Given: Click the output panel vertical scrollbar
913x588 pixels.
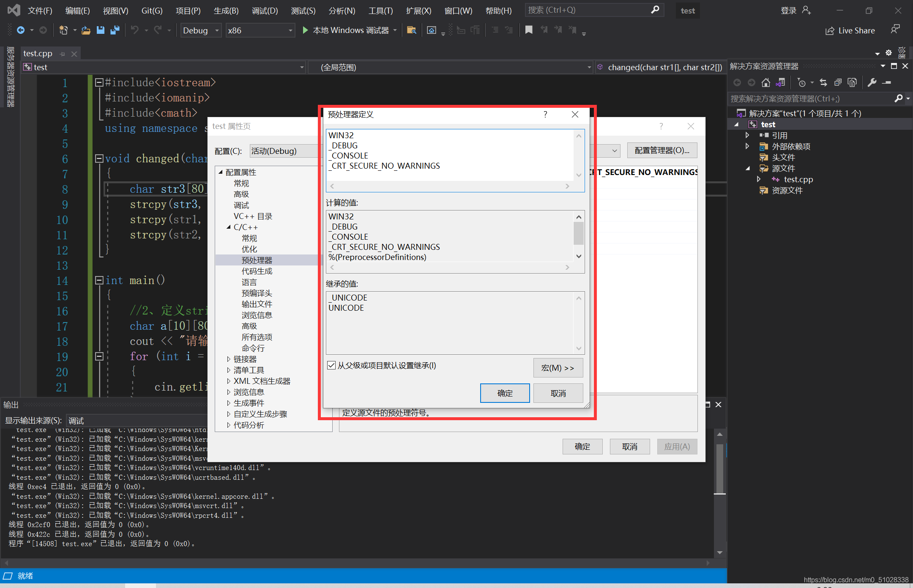Looking at the screenshot, I should click(x=719, y=493).
